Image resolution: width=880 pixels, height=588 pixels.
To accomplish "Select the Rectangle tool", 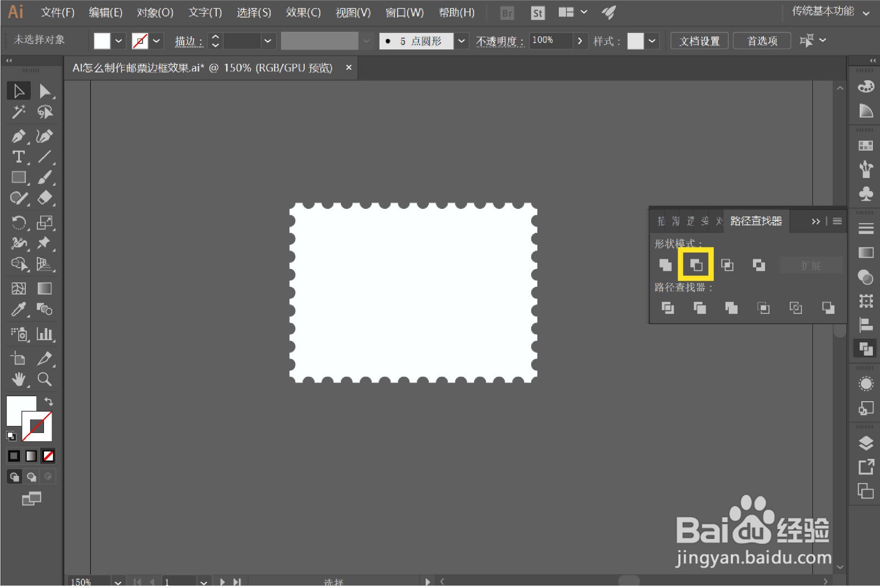I will 19,177.
